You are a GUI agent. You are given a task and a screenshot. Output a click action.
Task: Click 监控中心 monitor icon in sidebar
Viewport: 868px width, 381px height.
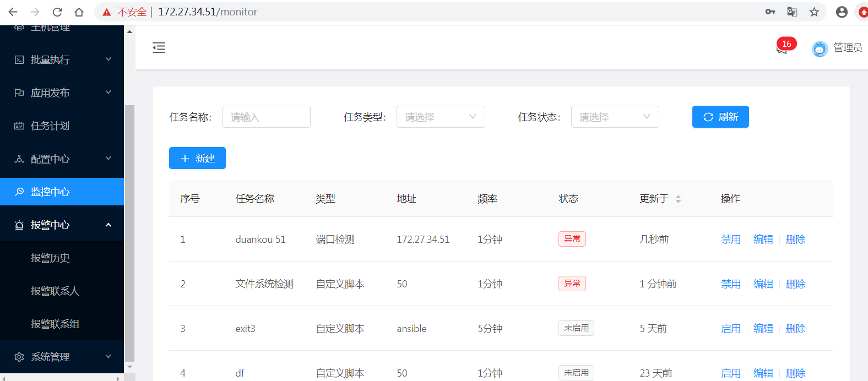pyautogui.click(x=19, y=192)
